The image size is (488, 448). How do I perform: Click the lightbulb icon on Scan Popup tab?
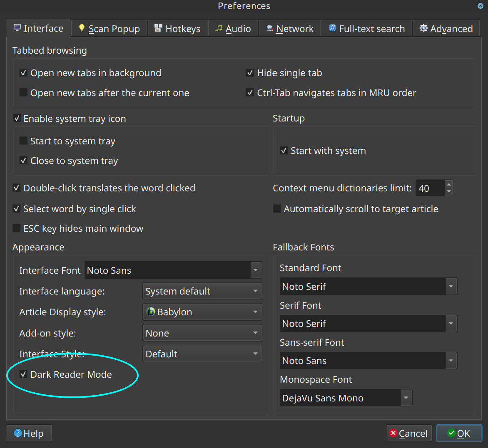(x=82, y=28)
